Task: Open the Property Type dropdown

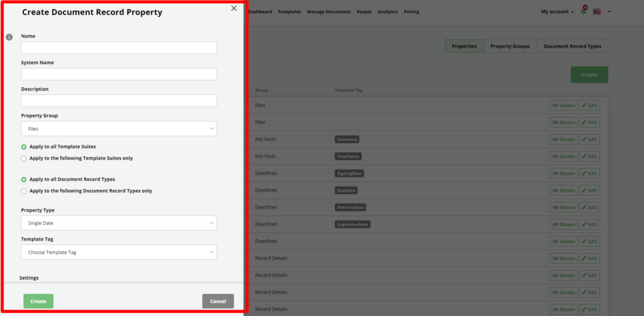Action: (x=119, y=223)
